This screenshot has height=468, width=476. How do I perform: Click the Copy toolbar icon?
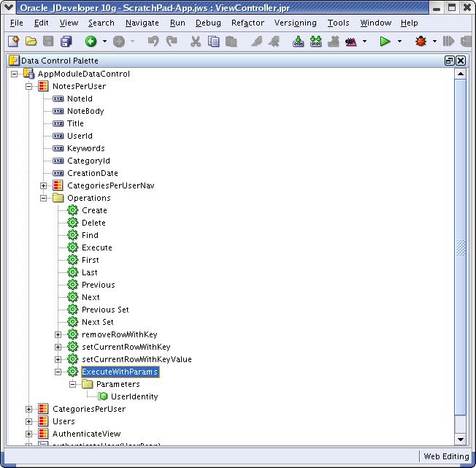[213, 42]
